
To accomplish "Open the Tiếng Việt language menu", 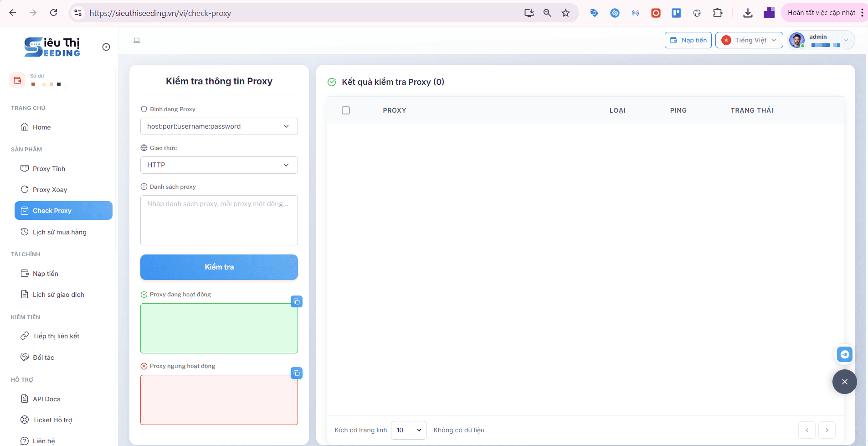I will (749, 40).
